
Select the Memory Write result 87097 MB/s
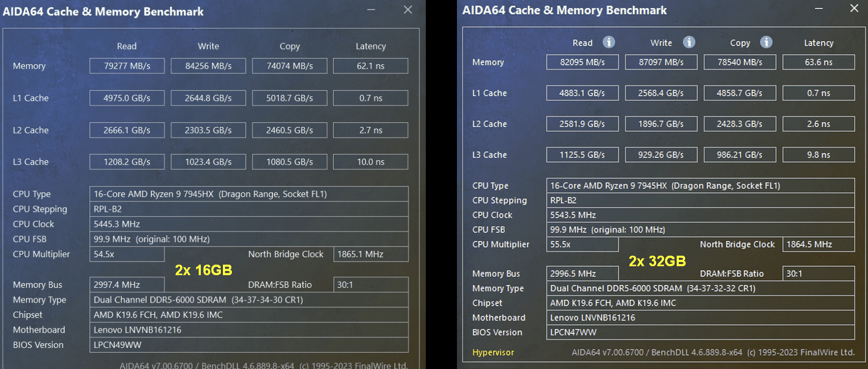[x=661, y=62]
